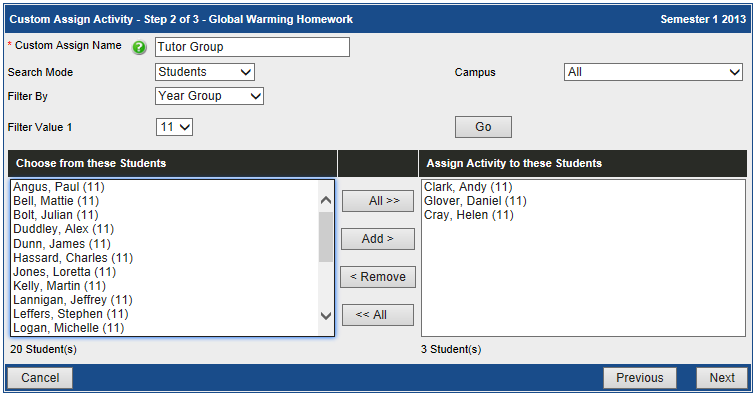Viewport: 756px width, 395px height.
Task: Open the Filter By Year Group dropdown
Action: click(x=209, y=96)
